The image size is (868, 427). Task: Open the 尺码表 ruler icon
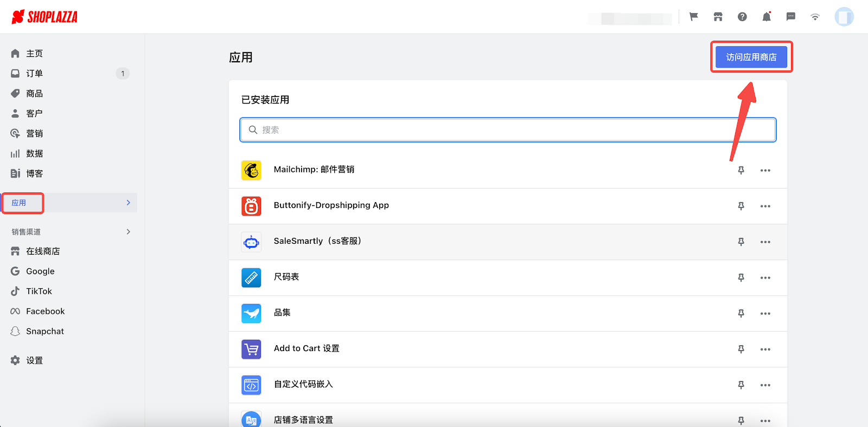click(x=251, y=278)
